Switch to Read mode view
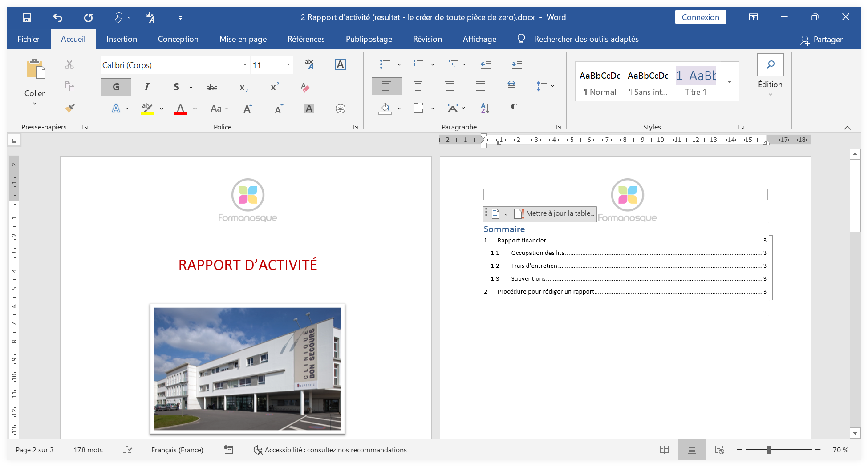This screenshot has width=868, height=467. click(x=664, y=450)
